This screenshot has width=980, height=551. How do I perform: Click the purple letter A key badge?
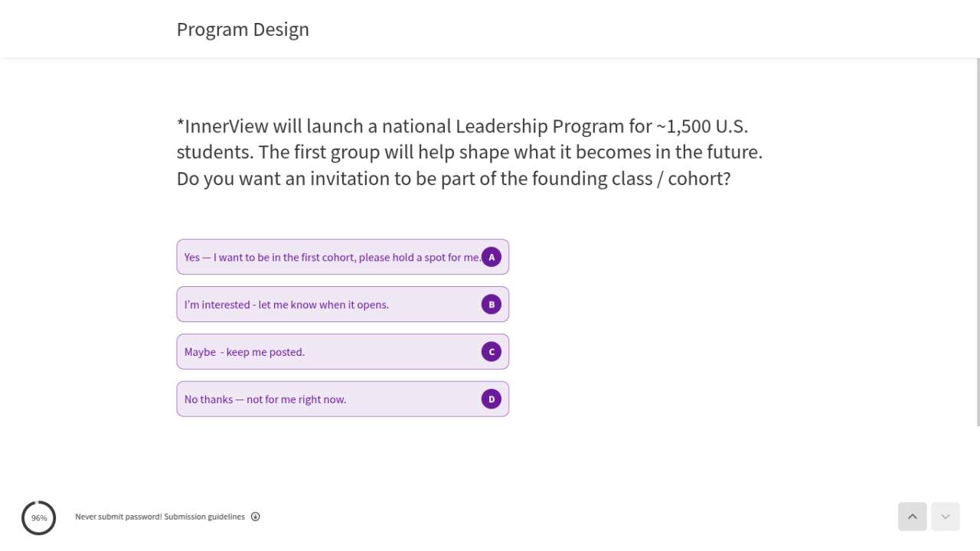click(x=492, y=257)
